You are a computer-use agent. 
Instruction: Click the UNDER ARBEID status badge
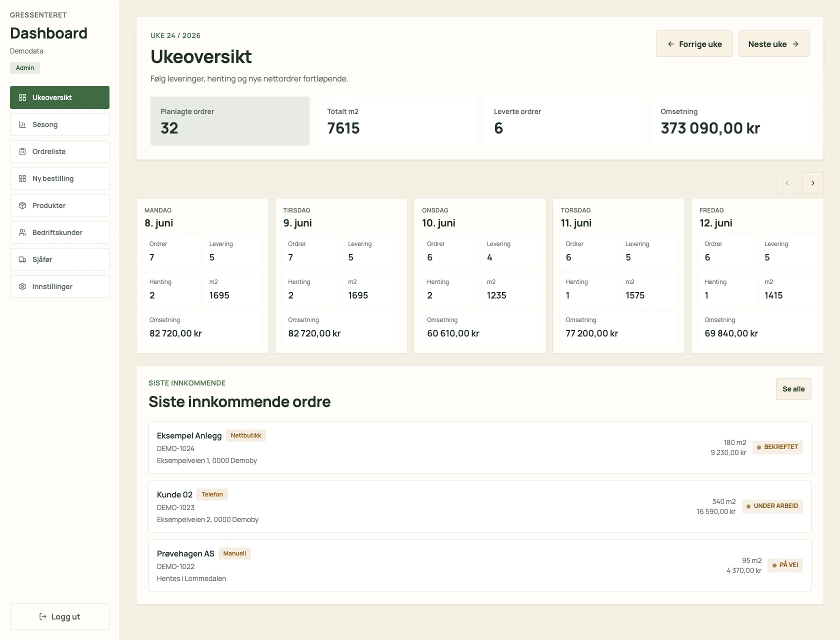(x=772, y=506)
